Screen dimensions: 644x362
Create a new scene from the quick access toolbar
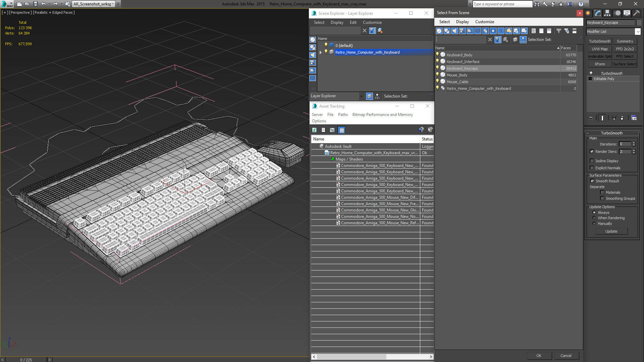pos(19,4)
